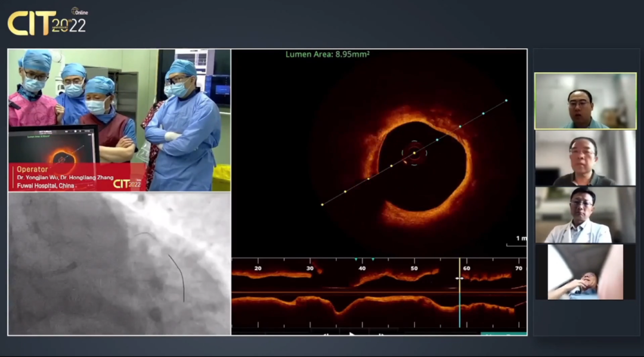Click the cyan endpoint of the measurement line
Viewport: 644px width, 357px height.
506,101
